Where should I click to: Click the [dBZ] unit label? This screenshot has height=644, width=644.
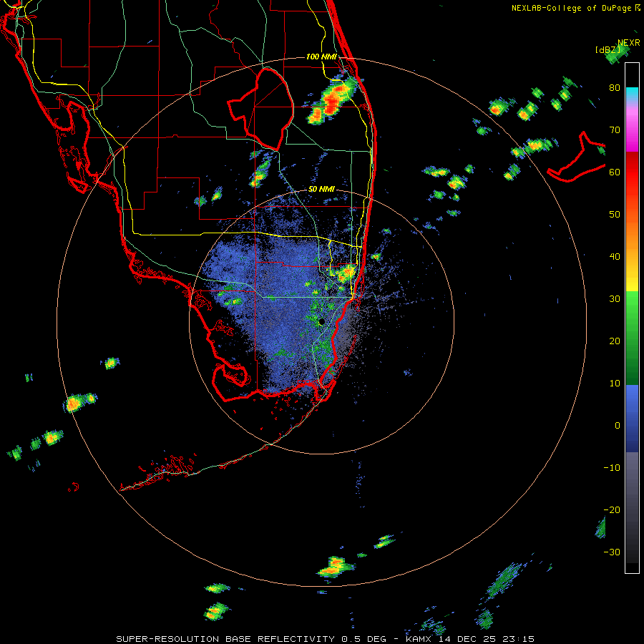(x=608, y=50)
